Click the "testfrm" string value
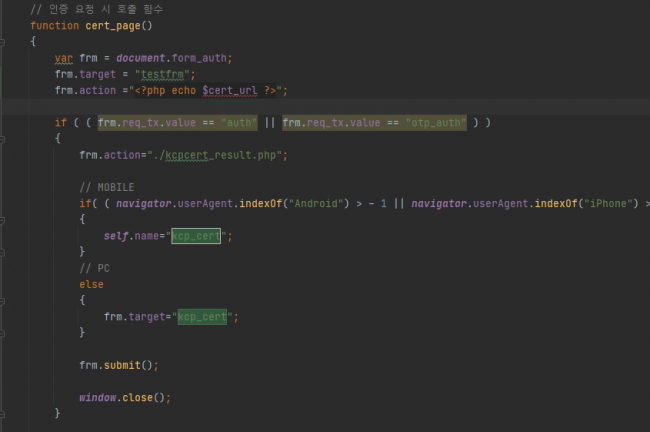This screenshot has width=650, height=432. (x=162, y=74)
